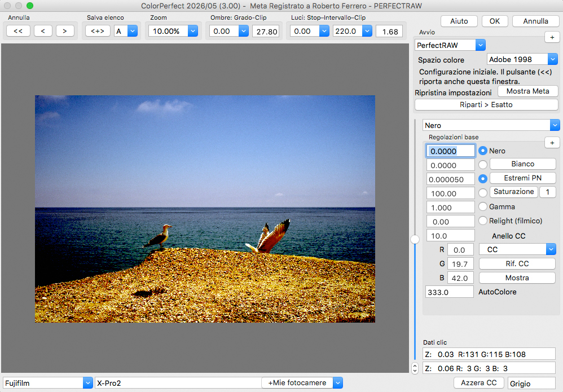Click the Mostra button below Rif. CC
The height and width of the screenshot is (392, 563).
click(517, 278)
